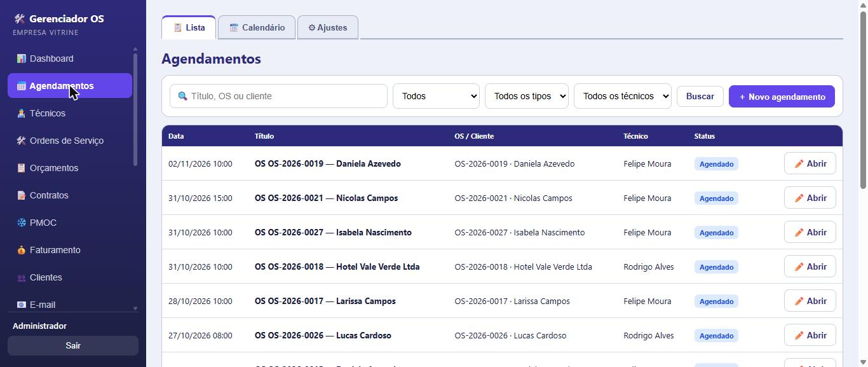
Task: Click Agendado status badge in Larissa Campos row
Action: coord(716,301)
